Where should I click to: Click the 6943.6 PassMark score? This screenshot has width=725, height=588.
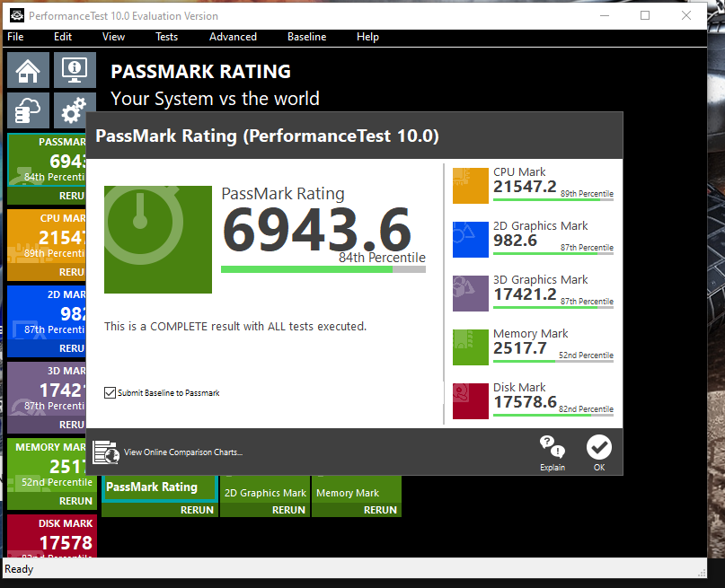[x=317, y=229]
